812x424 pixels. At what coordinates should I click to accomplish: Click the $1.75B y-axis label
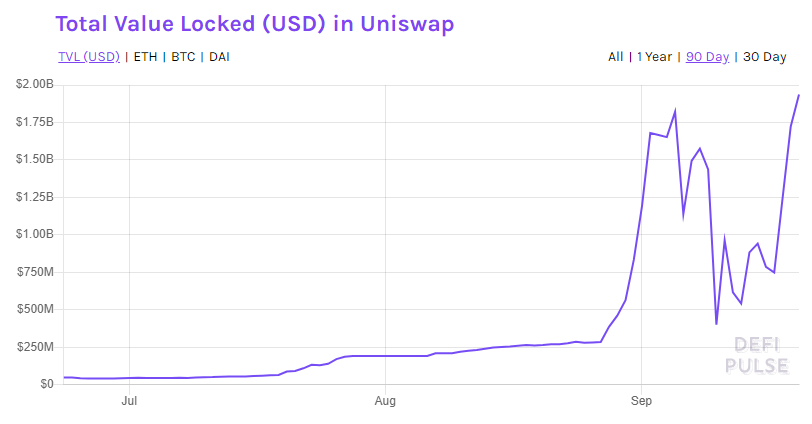tap(34, 122)
